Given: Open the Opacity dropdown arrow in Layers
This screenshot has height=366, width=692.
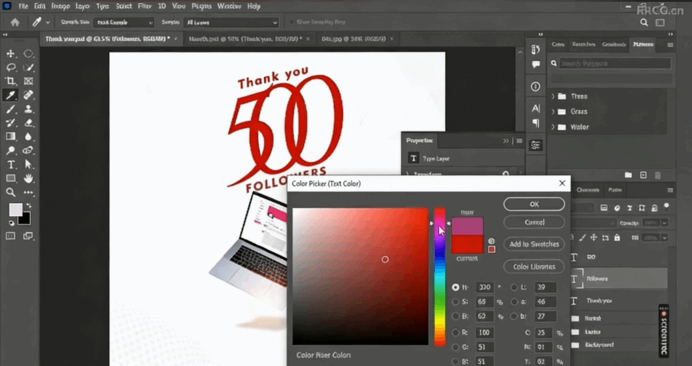Looking at the screenshot, I should pos(664,223).
